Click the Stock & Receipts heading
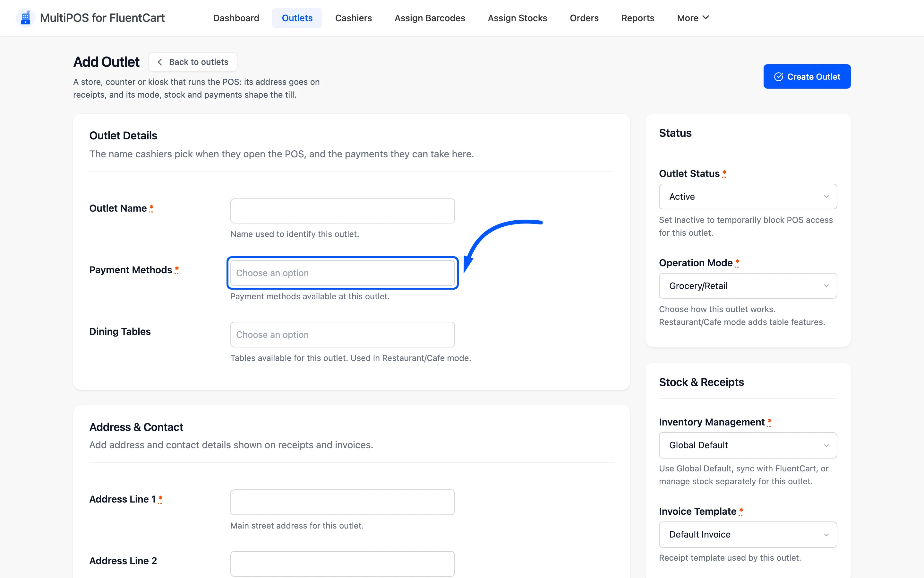Screen dimensions: 924x578 pyautogui.click(x=701, y=382)
